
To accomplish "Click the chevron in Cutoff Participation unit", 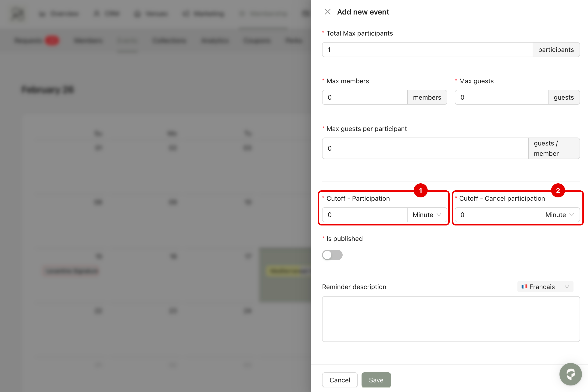I will click(x=439, y=215).
